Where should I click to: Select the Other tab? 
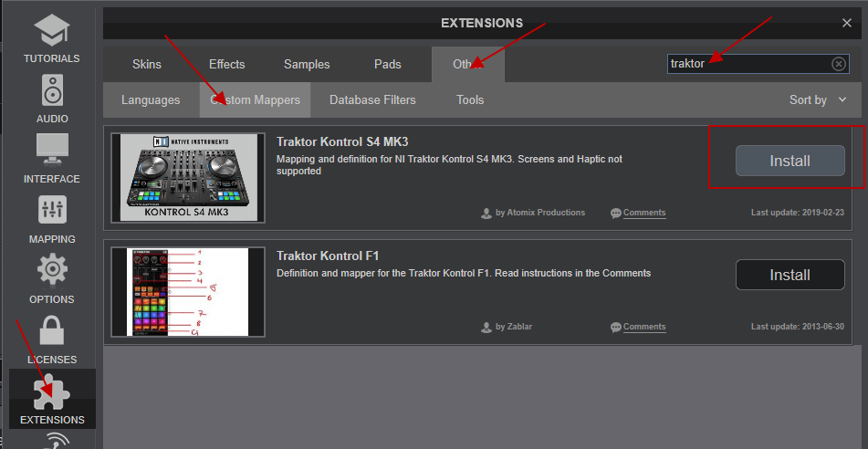pyautogui.click(x=467, y=64)
